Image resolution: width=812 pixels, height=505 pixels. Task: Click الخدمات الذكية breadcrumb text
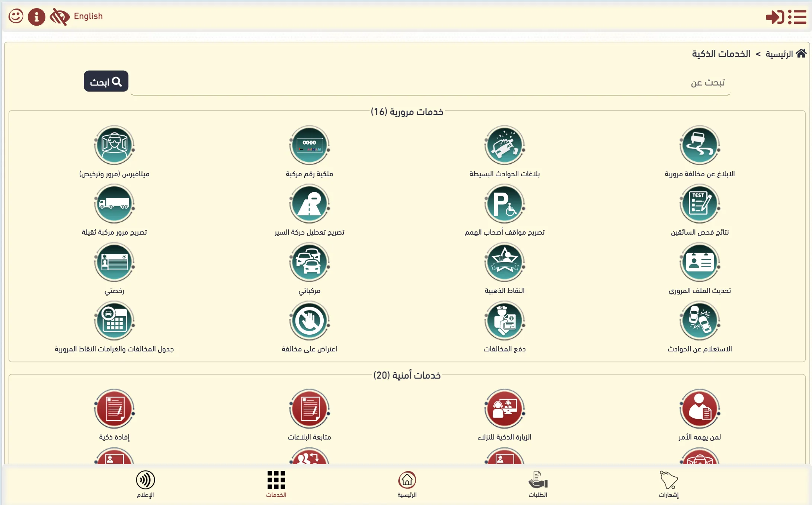pos(721,54)
